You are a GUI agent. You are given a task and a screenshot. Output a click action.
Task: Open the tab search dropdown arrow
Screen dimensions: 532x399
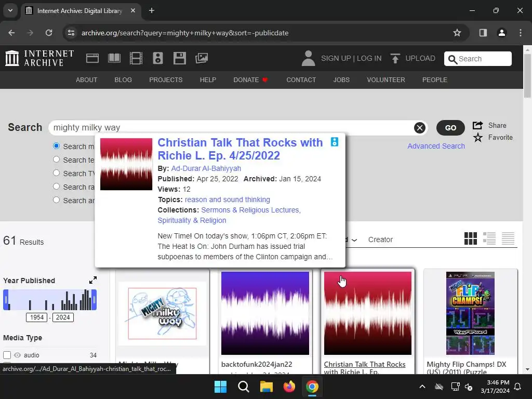click(10, 10)
